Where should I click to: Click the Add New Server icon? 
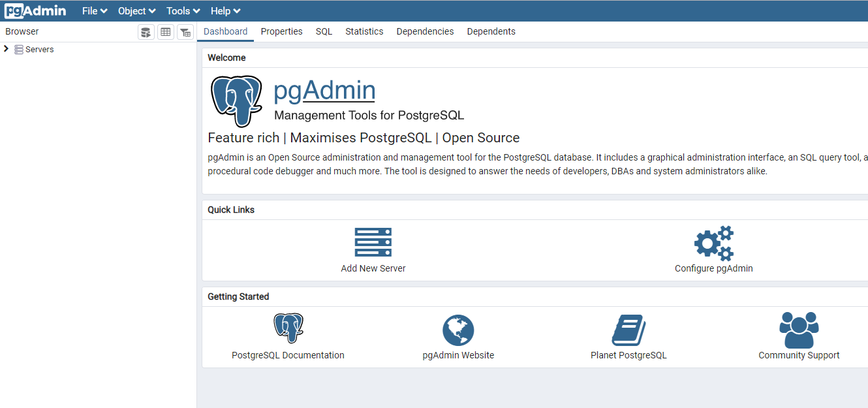[373, 242]
